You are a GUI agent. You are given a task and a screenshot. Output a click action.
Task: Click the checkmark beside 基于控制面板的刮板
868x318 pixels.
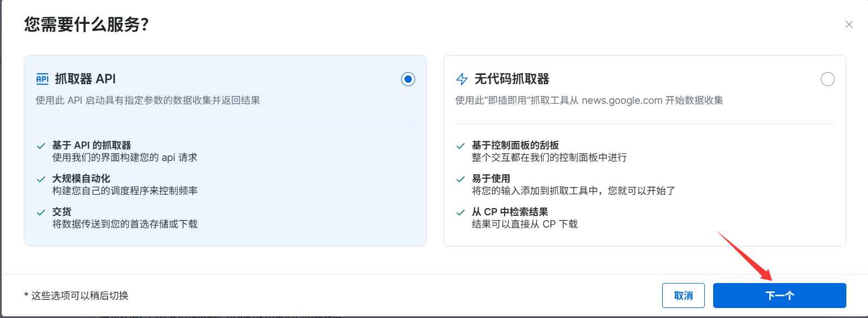tap(460, 146)
